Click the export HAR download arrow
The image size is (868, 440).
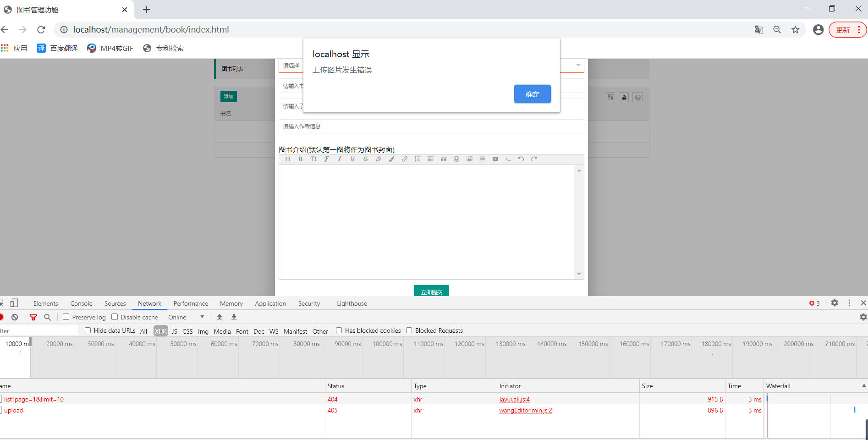pos(234,317)
